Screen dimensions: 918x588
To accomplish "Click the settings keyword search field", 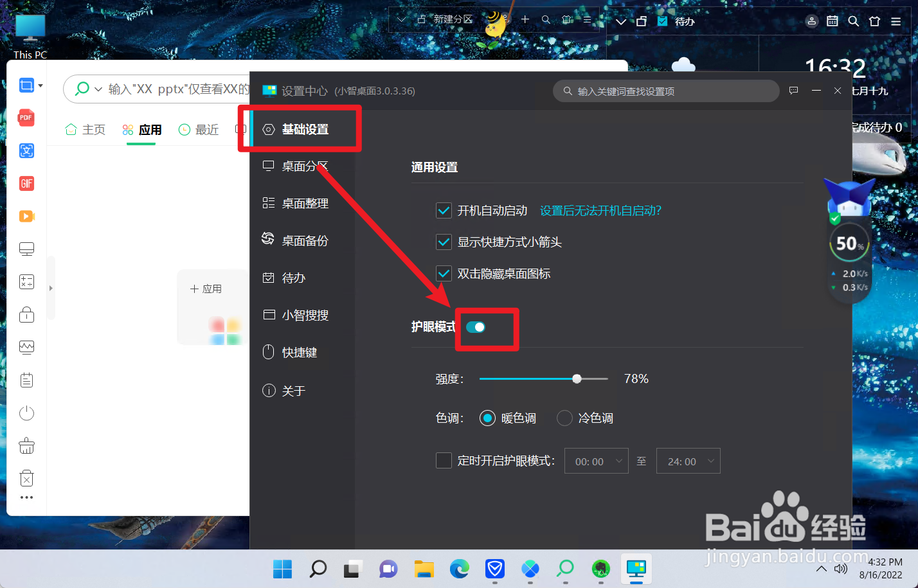I will [x=666, y=91].
